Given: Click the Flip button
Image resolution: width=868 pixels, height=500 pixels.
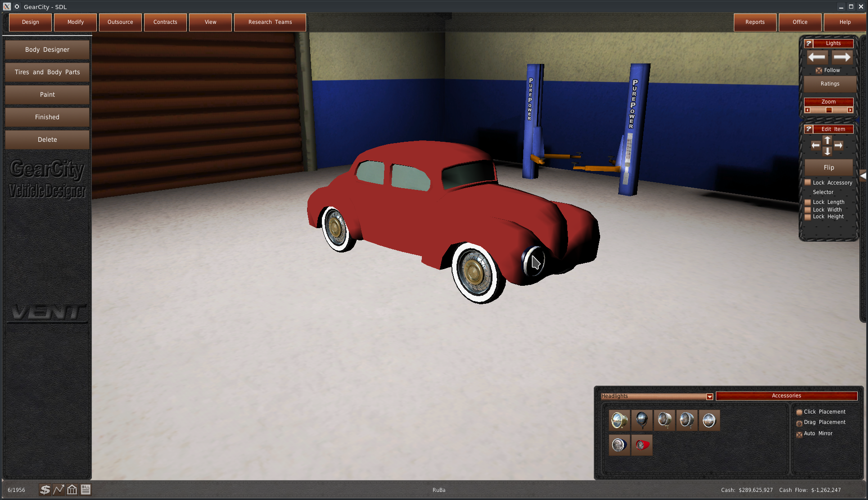Looking at the screenshot, I should pyautogui.click(x=828, y=167).
